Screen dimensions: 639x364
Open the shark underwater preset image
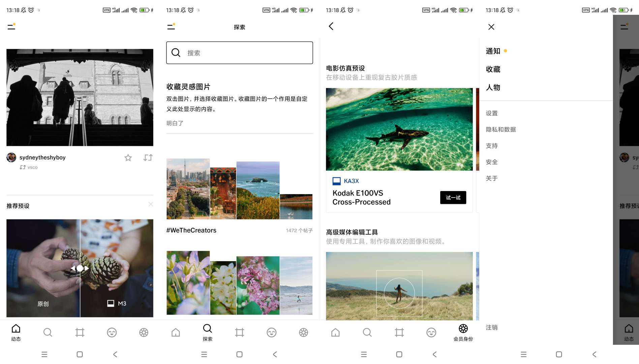pos(399,129)
